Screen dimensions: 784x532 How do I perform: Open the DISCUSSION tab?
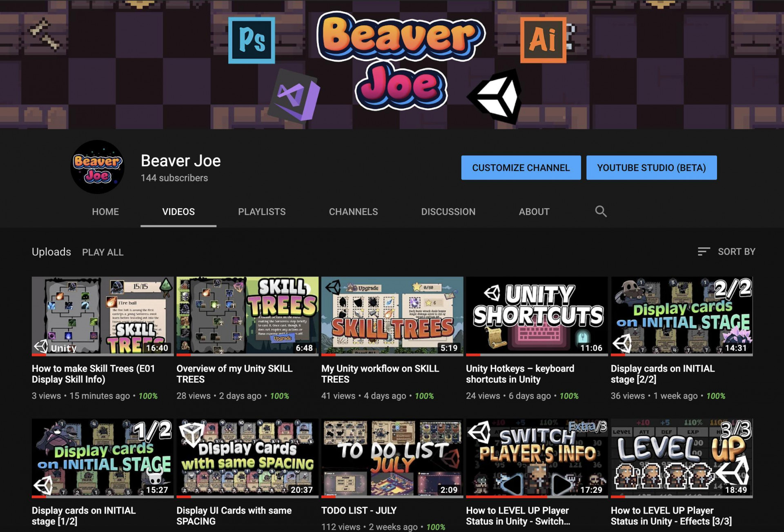[448, 211]
